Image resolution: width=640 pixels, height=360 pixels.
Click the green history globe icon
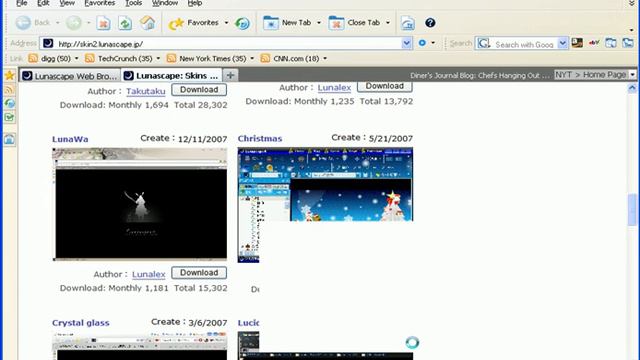pyautogui.click(x=242, y=23)
